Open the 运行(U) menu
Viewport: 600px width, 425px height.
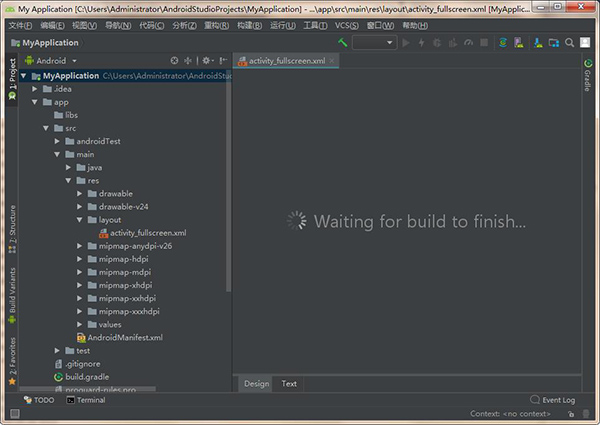[x=283, y=25]
